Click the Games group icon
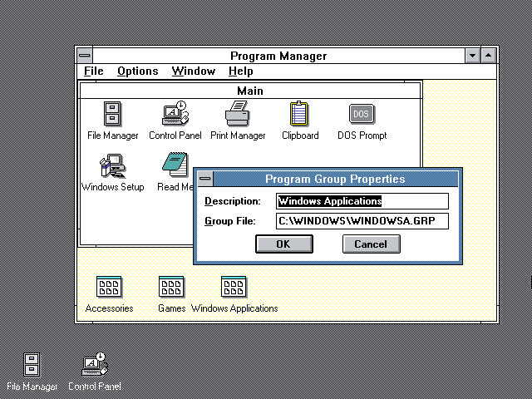The image size is (532, 399). (x=171, y=287)
